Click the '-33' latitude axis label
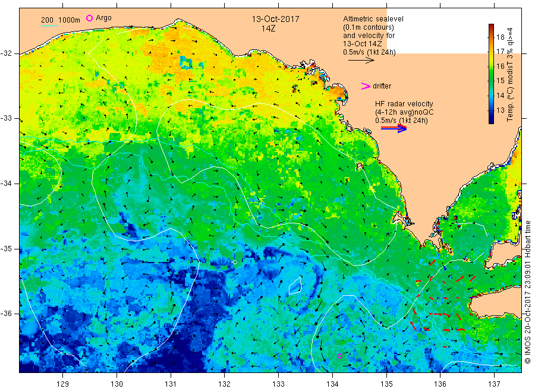535x392 pixels. [x=6, y=118]
